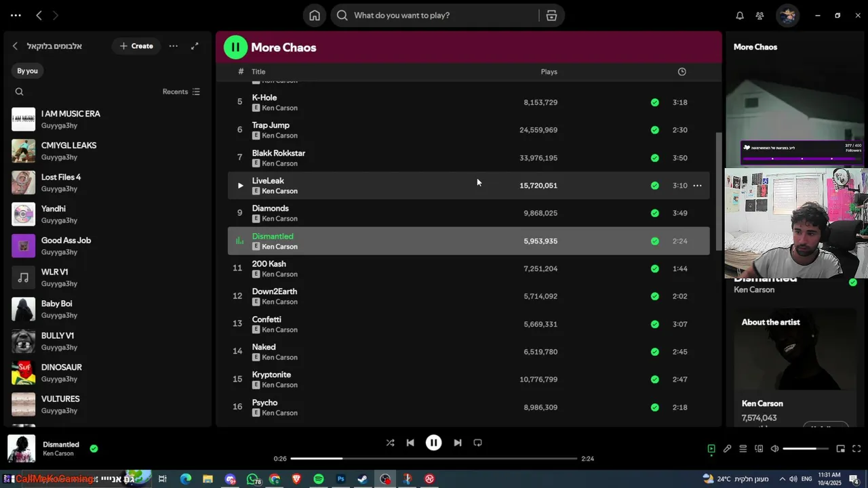Collapse the library folder back arrow
Screen dimensions: 868x488
coord(15,46)
